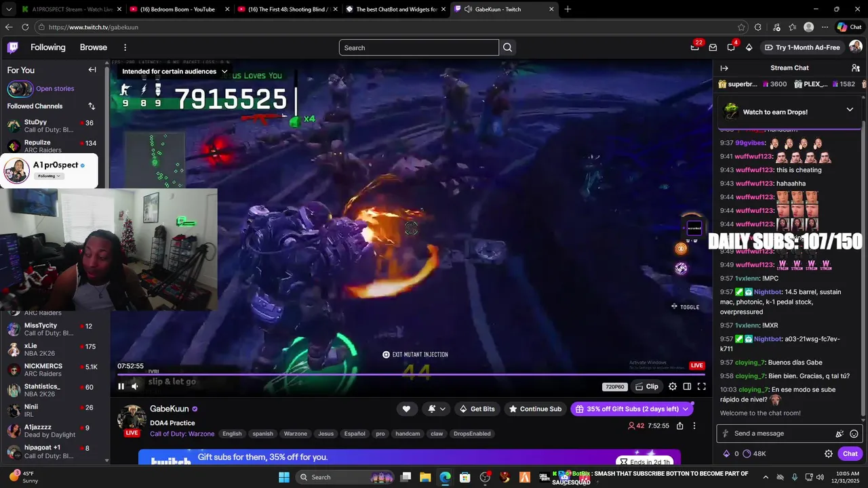The width and height of the screenshot is (868, 488).
Task: Open the emote picker in chat input
Action: coord(854,434)
